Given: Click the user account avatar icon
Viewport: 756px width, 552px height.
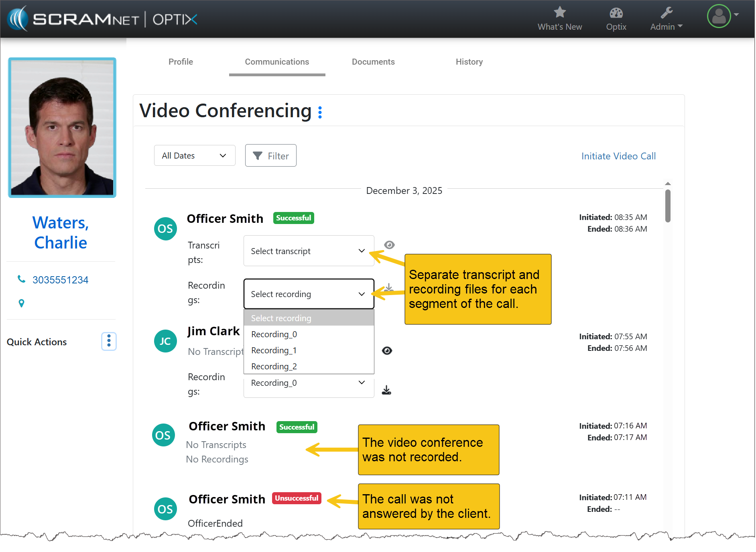Looking at the screenshot, I should pos(718,16).
